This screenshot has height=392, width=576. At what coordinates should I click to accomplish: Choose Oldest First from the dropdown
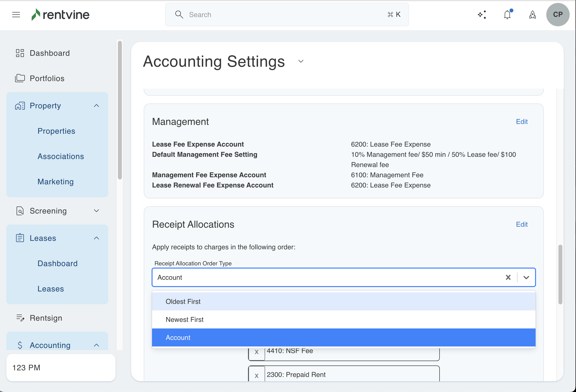(x=183, y=301)
